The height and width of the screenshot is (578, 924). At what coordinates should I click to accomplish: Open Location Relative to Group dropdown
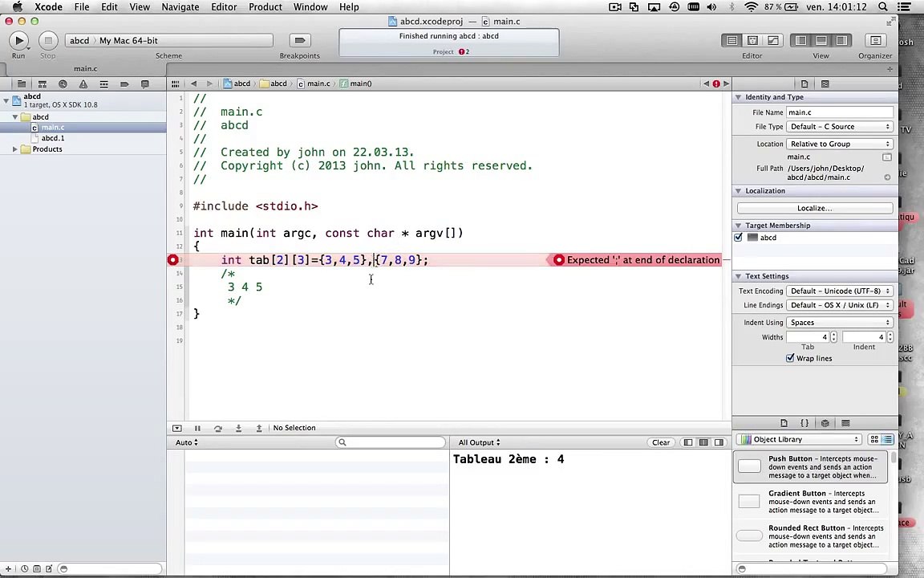pyautogui.click(x=840, y=144)
